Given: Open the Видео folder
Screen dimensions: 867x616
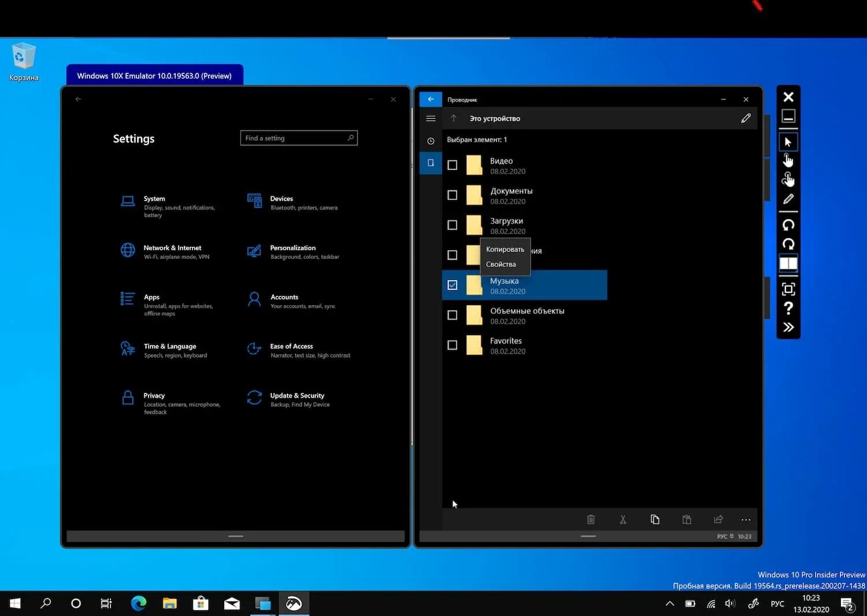Looking at the screenshot, I should [x=524, y=165].
